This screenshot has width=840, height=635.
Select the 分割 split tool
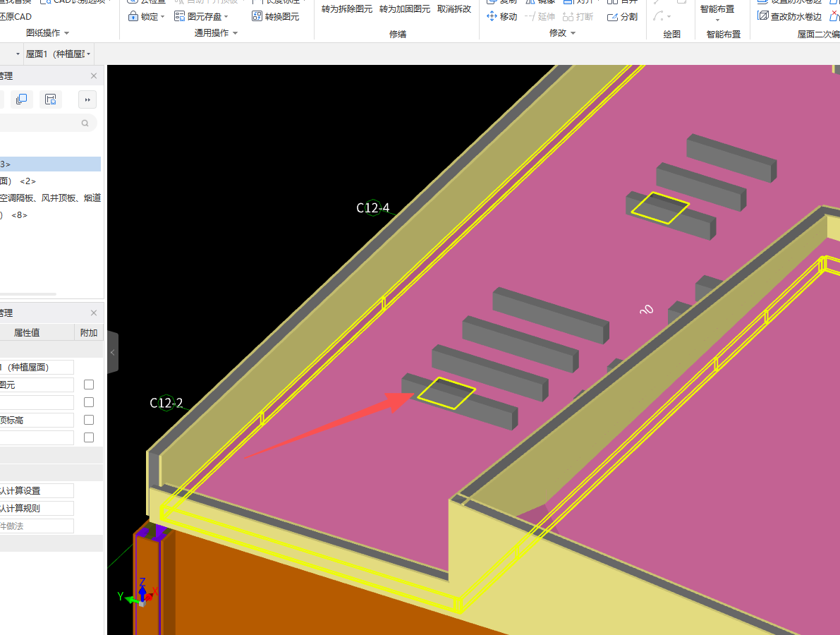[x=622, y=17]
